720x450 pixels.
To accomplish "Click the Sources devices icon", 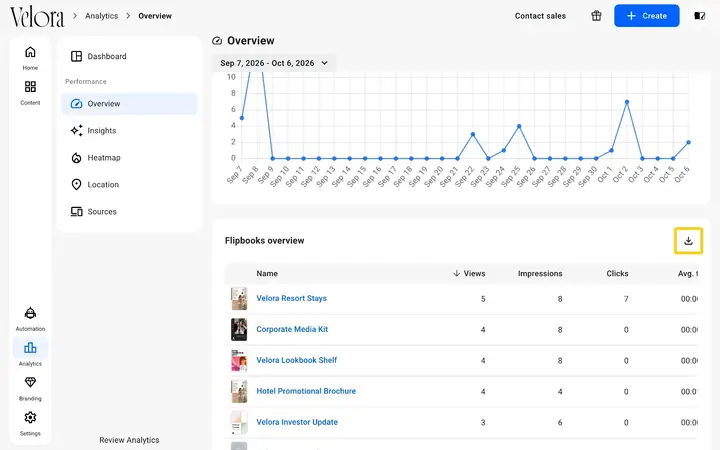I will (x=76, y=212).
